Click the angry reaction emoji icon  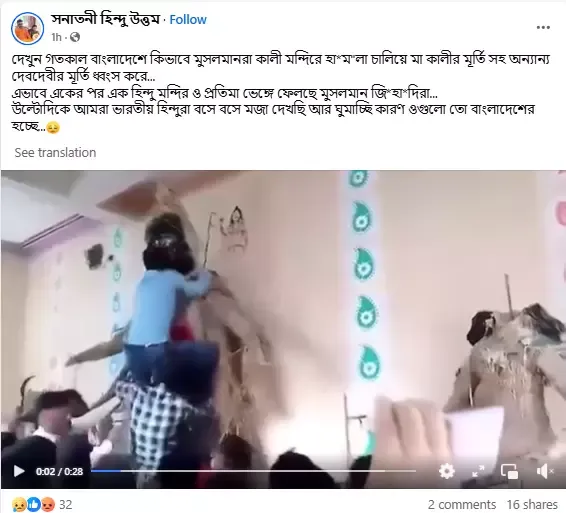(x=48, y=504)
